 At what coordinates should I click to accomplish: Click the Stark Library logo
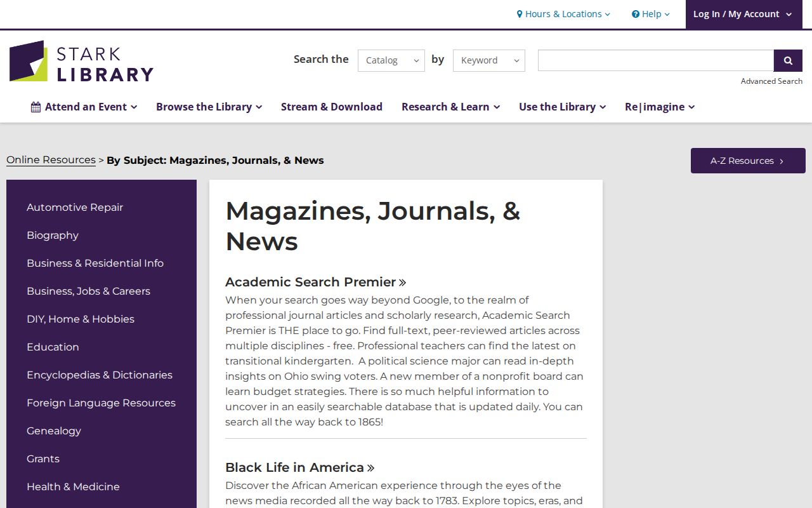click(81, 62)
